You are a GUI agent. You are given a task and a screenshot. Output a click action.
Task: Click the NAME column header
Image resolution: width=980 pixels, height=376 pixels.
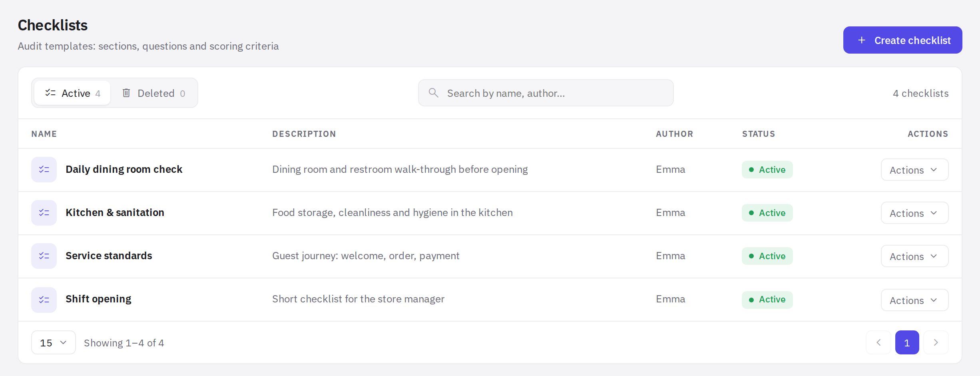point(44,134)
